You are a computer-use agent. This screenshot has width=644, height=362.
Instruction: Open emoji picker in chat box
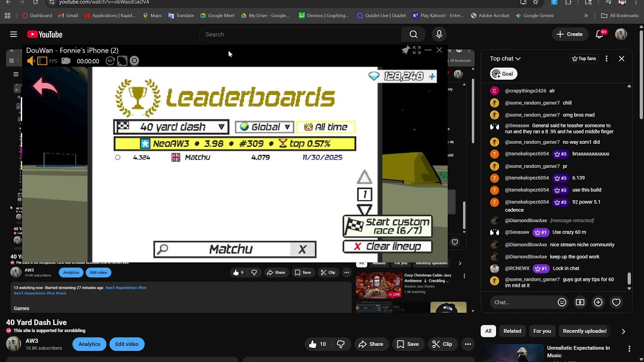tap(562, 302)
